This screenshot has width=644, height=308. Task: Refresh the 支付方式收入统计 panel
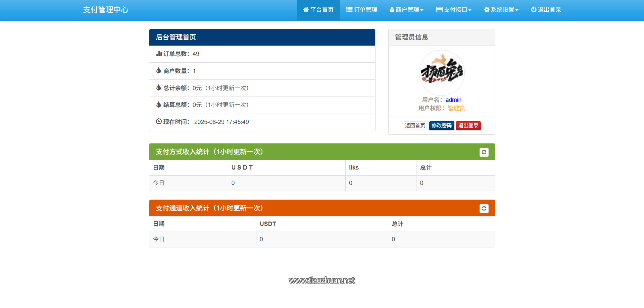[484, 152]
